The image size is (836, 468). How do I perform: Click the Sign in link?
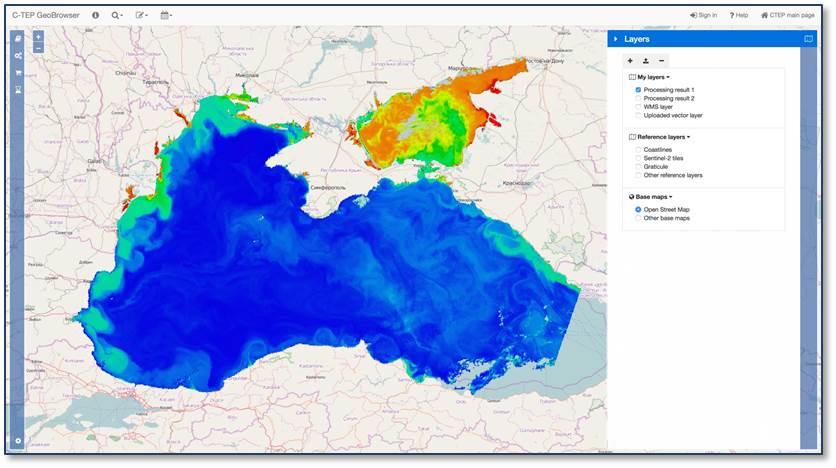point(703,15)
